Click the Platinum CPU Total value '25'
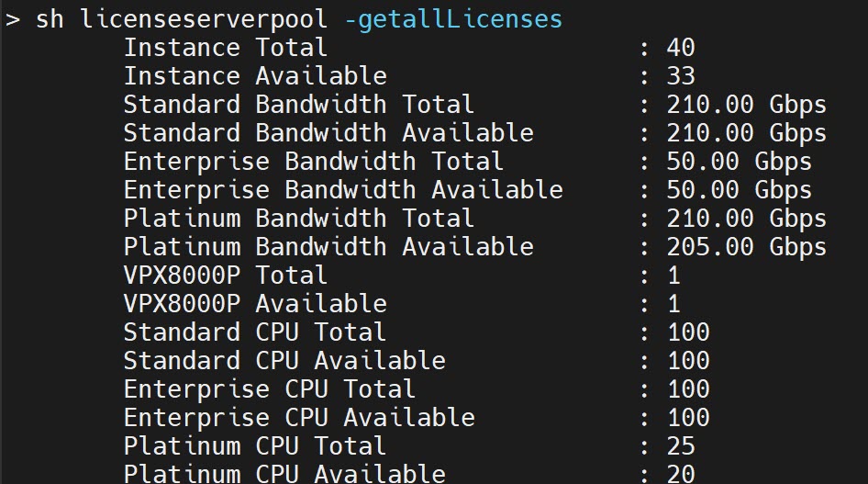Screen dimensions: 868x484 click(x=681, y=446)
